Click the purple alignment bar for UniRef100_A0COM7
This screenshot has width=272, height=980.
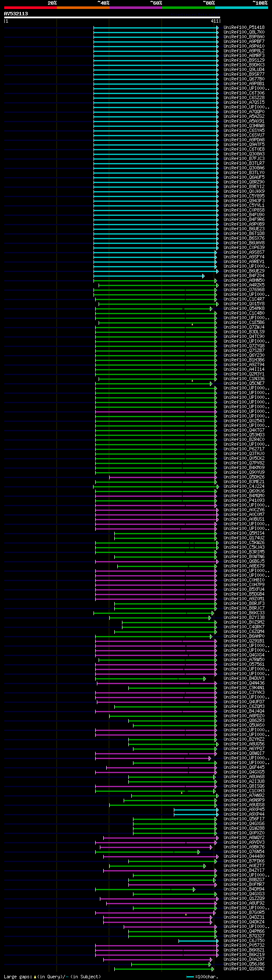click(x=157, y=515)
